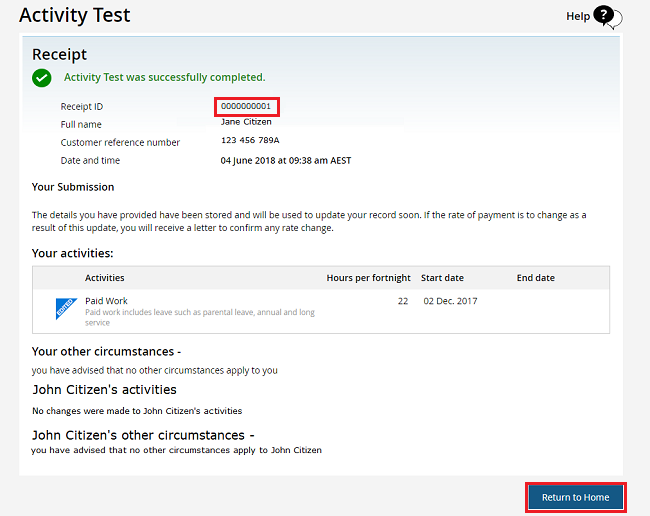
Task: Click the Help link text
Action: [578, 16]
